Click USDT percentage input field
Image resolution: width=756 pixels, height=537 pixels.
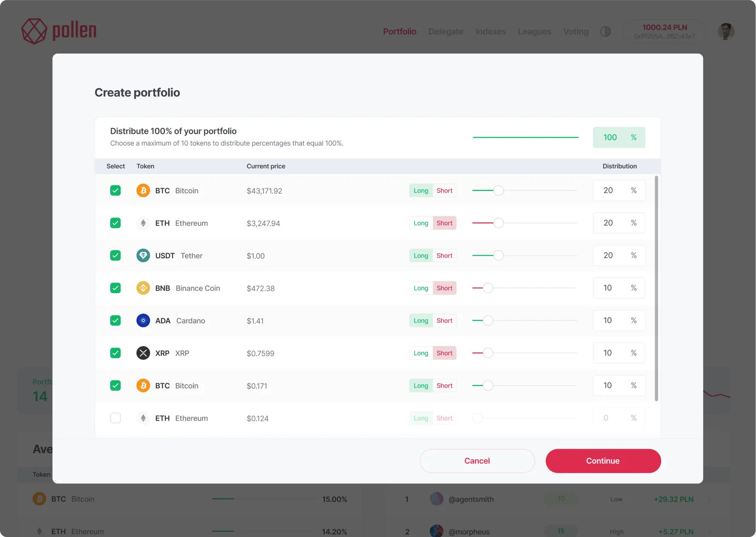(x=619, y=255)
